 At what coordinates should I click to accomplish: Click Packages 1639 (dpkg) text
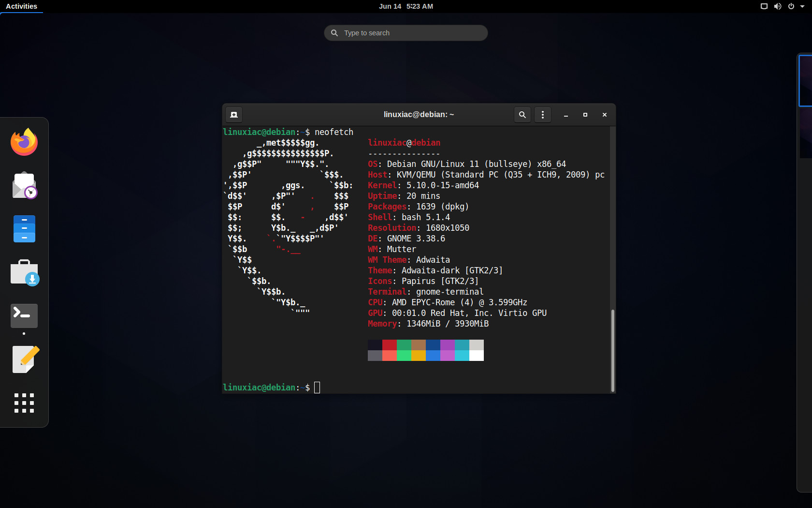[x=419, y=207]
